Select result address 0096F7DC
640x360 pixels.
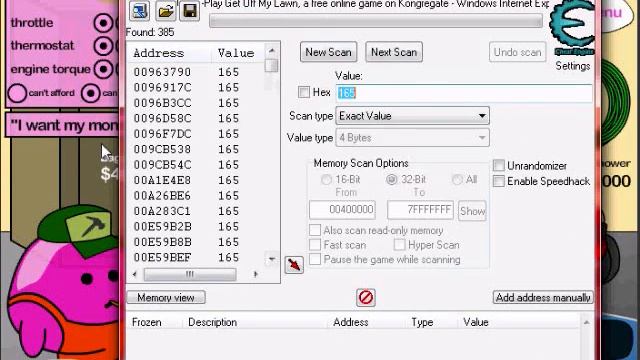(162, 134)
